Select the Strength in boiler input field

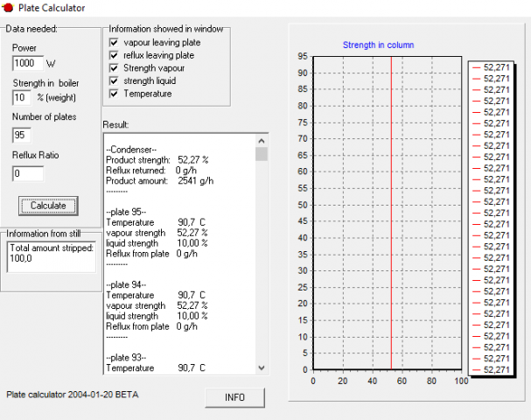22,97
